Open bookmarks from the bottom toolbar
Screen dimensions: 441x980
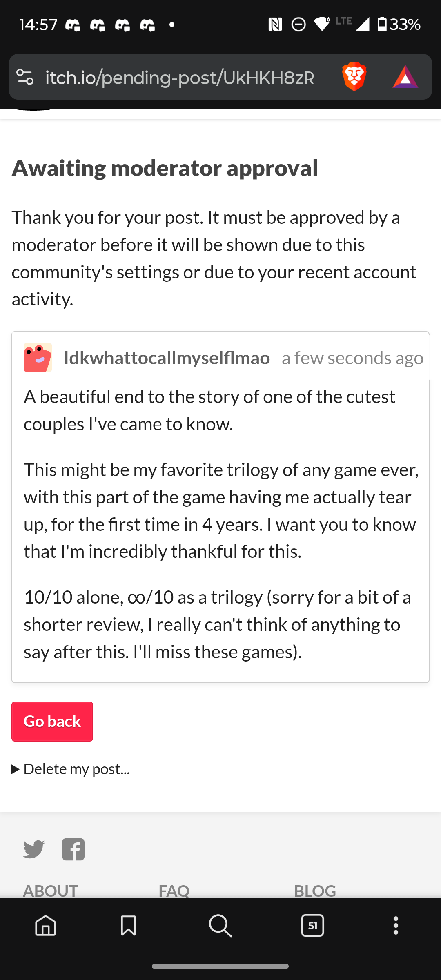(x=128, y=925)
